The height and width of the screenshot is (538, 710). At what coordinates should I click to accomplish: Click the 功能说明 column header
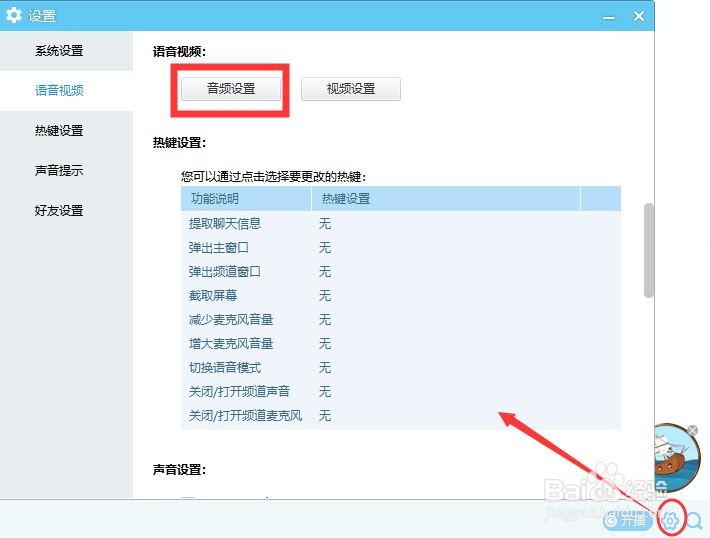pos(246,198)
